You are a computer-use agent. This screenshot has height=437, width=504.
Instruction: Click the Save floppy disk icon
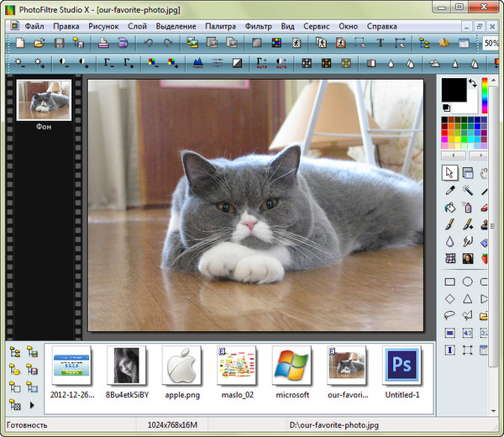coord(59,42)
